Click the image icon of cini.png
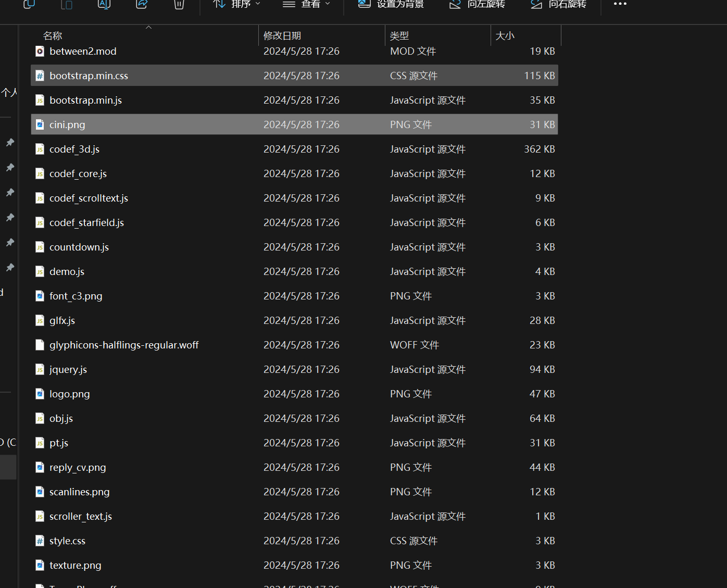 (40, 124)
